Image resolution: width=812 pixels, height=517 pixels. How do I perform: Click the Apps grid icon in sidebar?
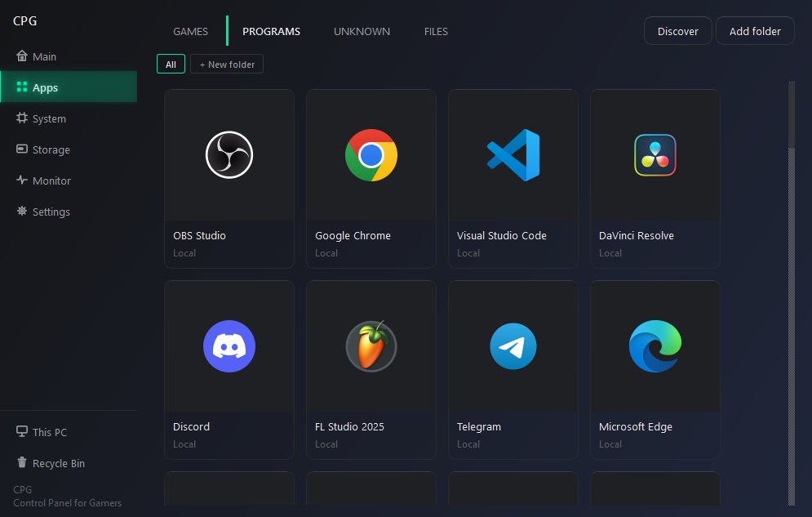(x=22, y=87)
